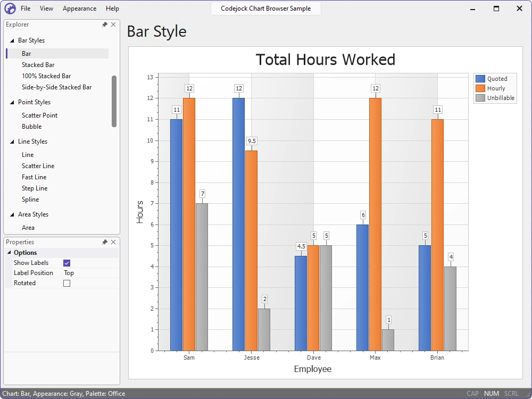Click the Show Labels property name
This screenshot has width=532, height=399.
(x=31, y=263)
